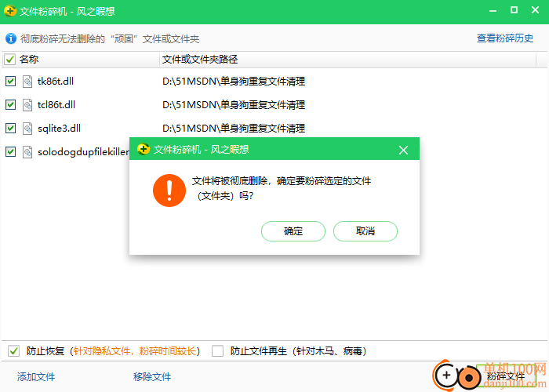Viewport: 549px width, 392px height.
Task: Click the path text of the tcl86t.dll row
Action: [x=234, y=104]
